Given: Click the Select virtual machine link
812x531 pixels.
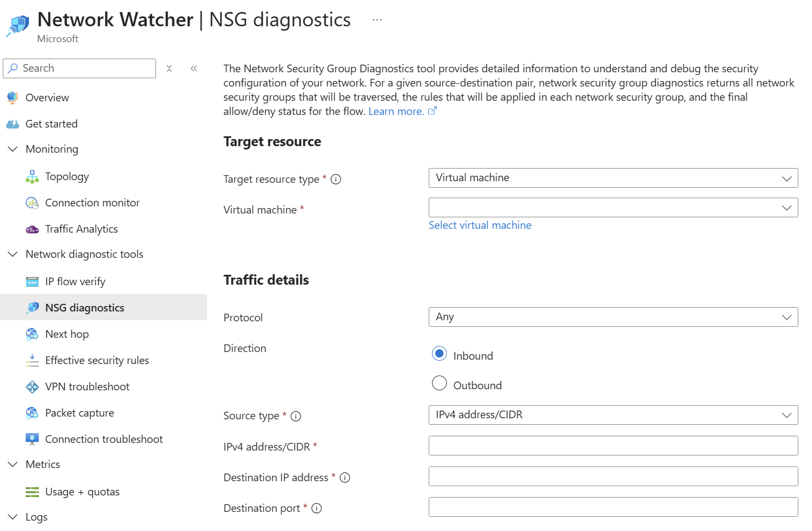Looking at the screenshot, I should 480,226.
